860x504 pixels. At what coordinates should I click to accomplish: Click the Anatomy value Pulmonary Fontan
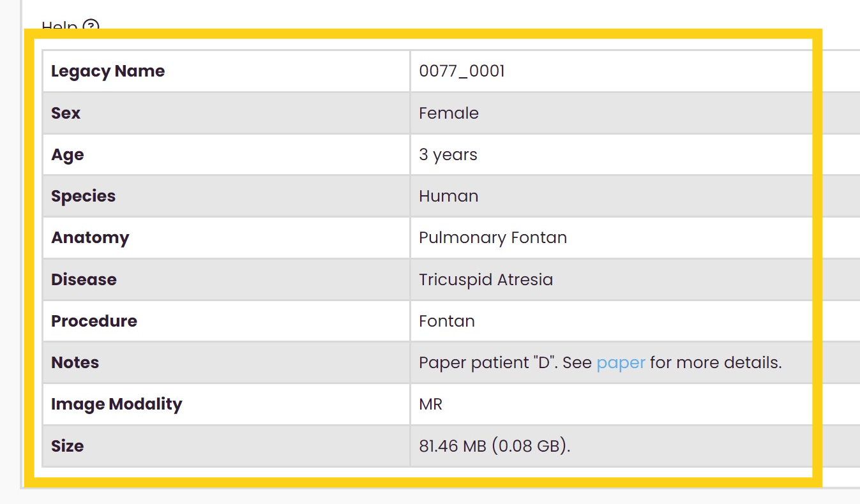(x=492, y=238)
